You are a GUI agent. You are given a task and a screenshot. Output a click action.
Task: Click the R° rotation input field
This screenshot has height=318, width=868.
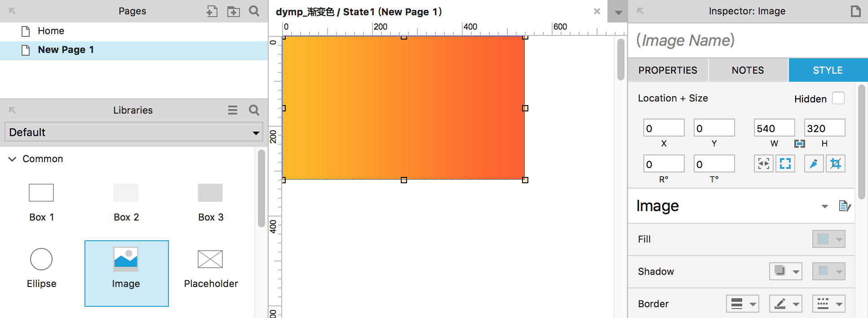click(x=664, y=164)
